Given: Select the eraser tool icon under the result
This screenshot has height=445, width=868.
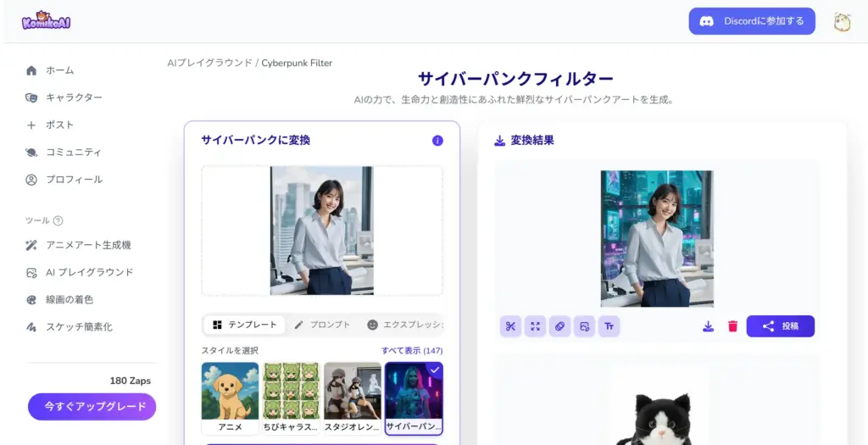Looking at the screenshot, I should click(559, 326).
